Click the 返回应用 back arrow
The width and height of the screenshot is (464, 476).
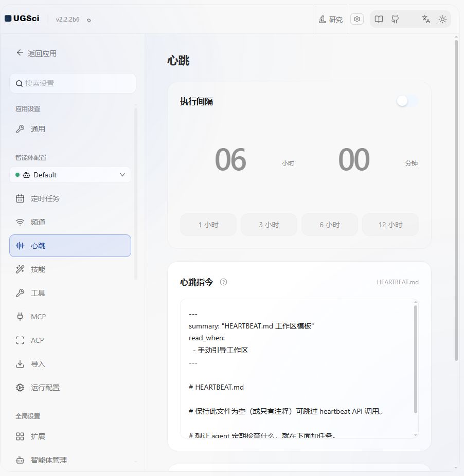click(20, 53)
